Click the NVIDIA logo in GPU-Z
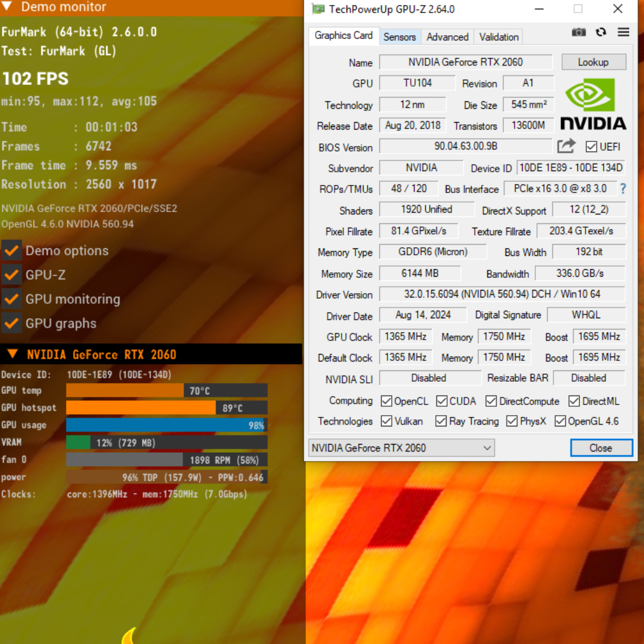 pyautogui.click(x=592, y=105)
